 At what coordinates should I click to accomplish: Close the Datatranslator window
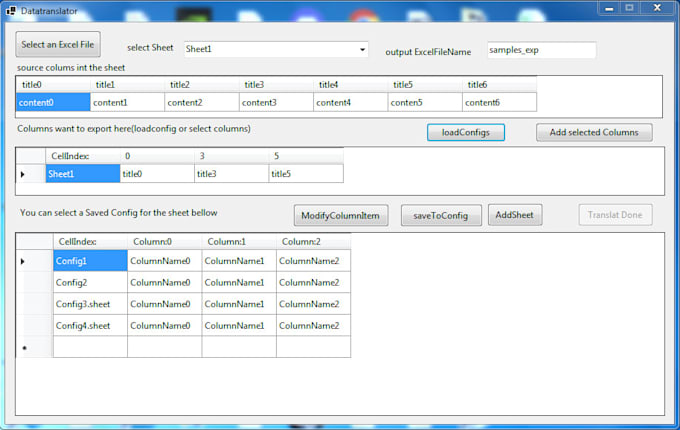coord(657,8)
